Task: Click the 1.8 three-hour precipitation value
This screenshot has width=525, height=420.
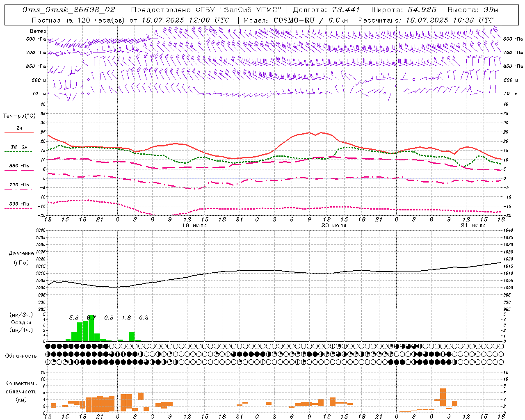Action: pos(126,317)
